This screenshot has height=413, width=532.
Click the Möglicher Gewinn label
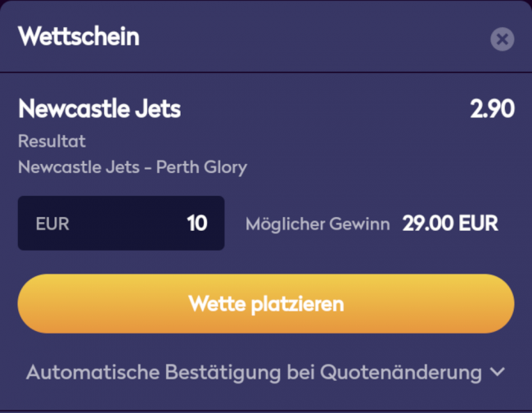(318, 224)
